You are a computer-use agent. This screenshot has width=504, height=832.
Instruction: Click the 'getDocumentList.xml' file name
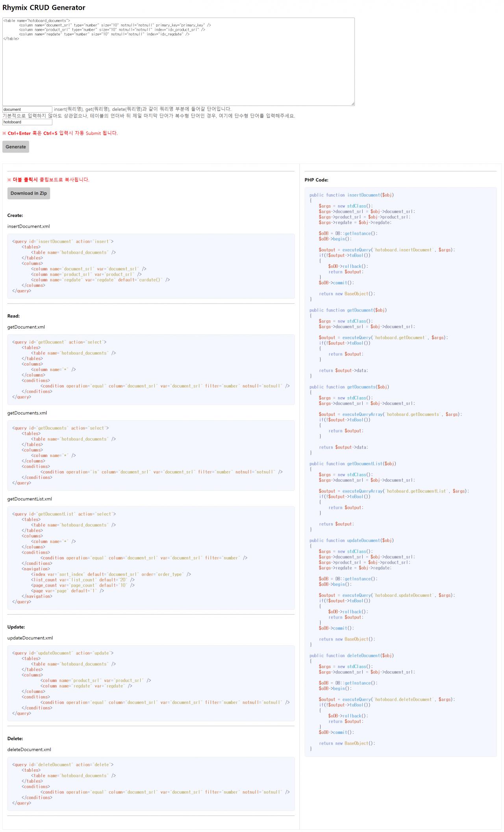30,499
